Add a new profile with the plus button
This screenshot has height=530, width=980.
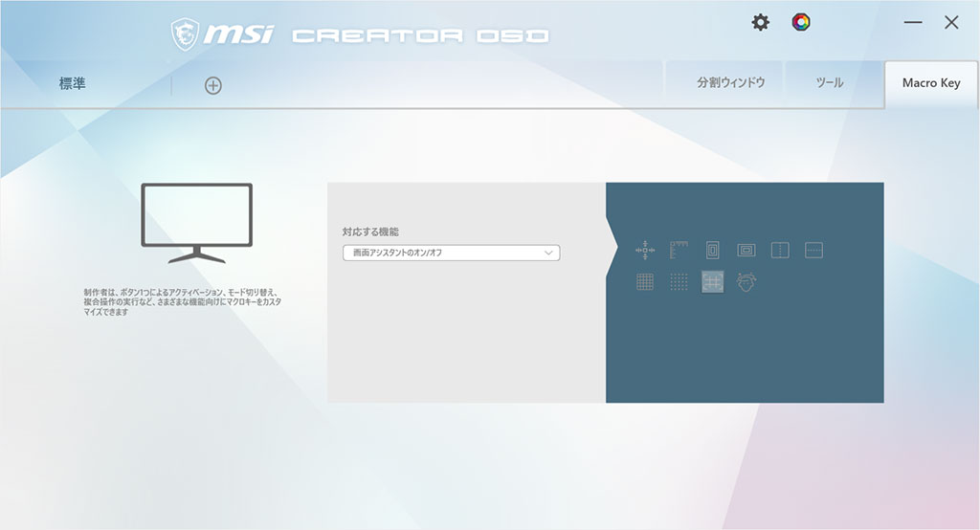(212, 85)
